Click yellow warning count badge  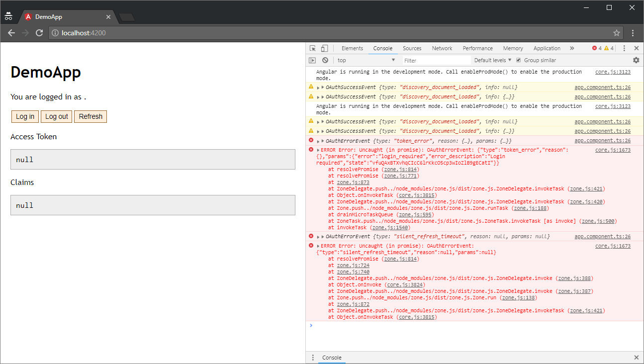pyautogui.click(x=609, y=48)
